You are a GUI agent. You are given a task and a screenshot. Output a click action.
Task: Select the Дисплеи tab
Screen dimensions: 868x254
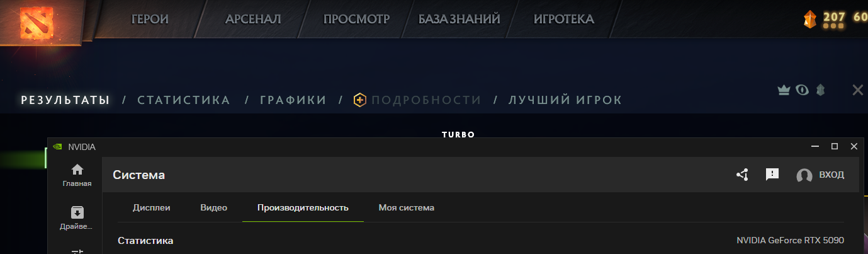(x=151, y=207)
